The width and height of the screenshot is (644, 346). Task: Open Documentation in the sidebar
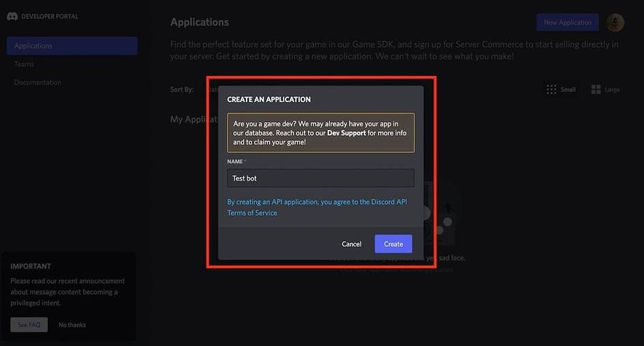click(38, 83)
